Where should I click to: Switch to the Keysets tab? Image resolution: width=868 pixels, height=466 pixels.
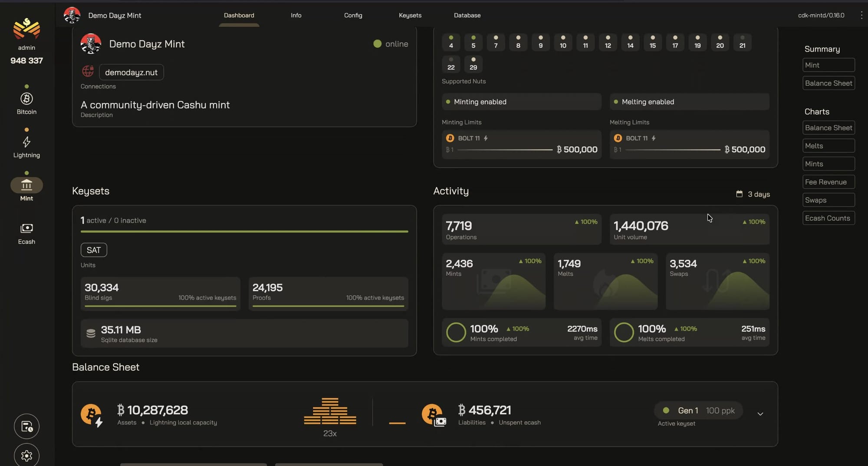pos(410,15)
